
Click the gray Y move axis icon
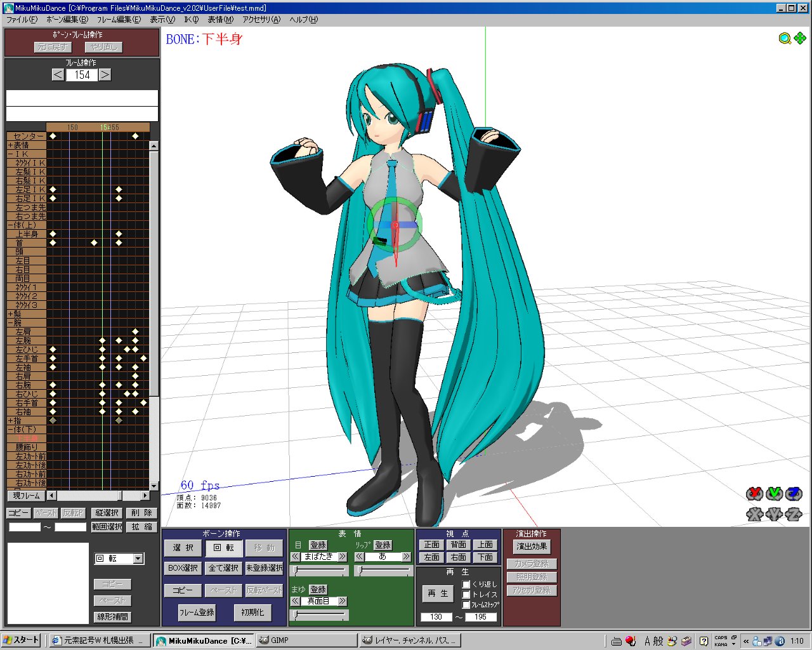(x=774, y=514)
